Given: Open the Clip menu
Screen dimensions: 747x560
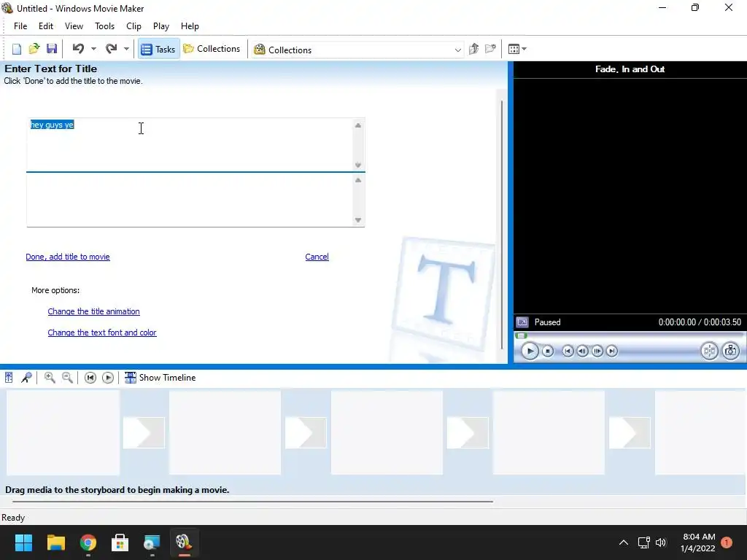Looking at the screenshot, I should 134,26.
